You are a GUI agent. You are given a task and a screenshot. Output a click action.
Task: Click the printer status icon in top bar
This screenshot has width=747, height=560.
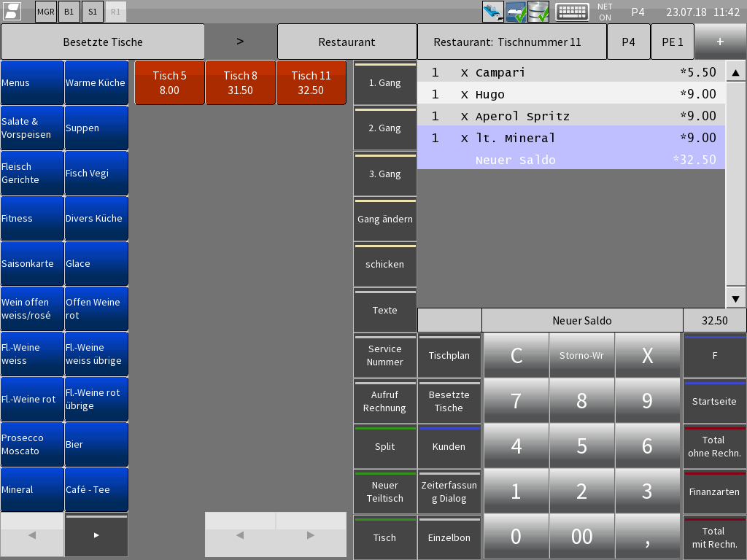click(x=516, y=12)
